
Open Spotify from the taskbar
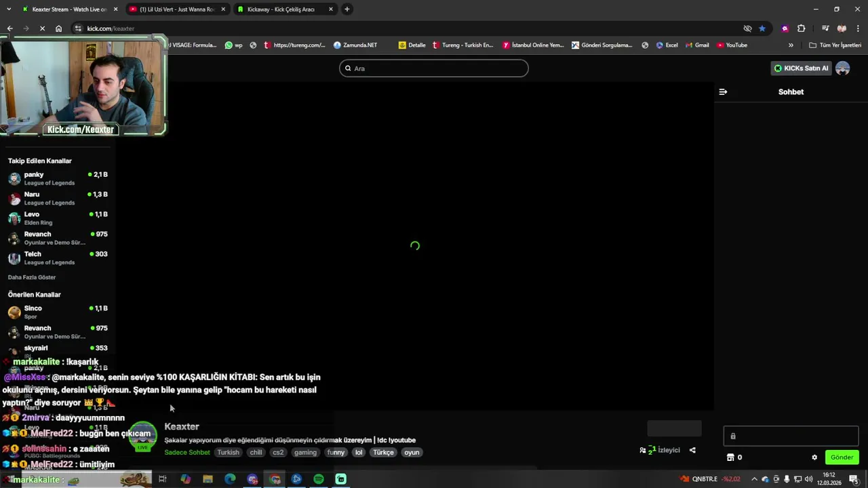click(x=319, y=479)
